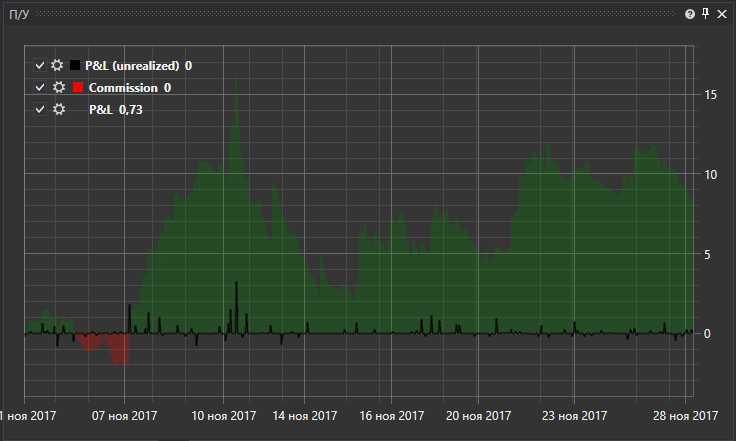This screenshot has height=441, width=736.
Task: Click the black P&L (unrealized) color swatch
Action: tap(75, 65)
